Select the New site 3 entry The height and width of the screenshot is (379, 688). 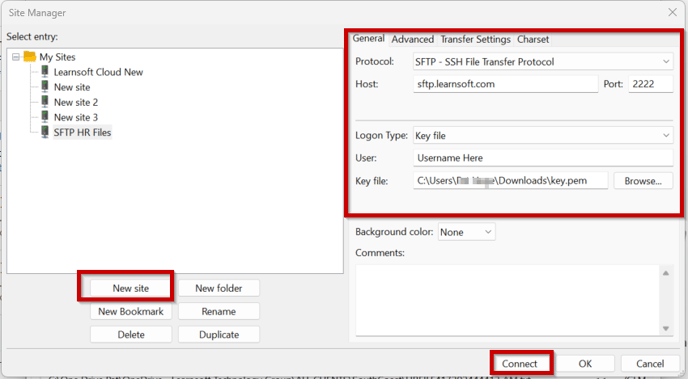click(x=76, y=117)
